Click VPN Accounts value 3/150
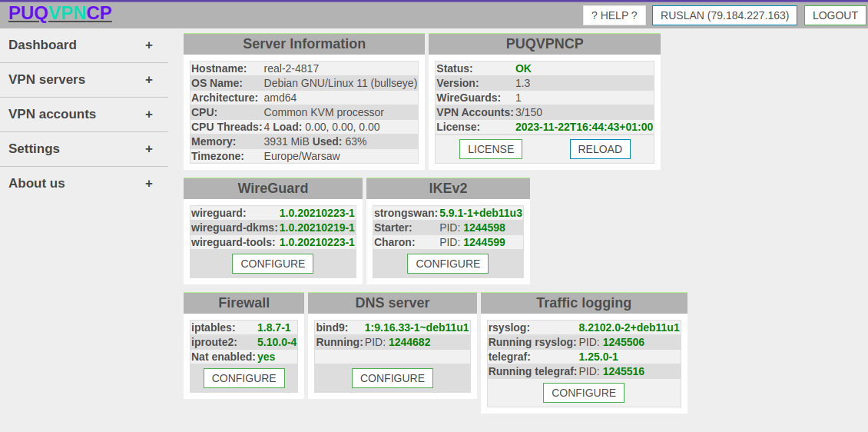Viewport: 868px width, 432px height. (528, 112)
